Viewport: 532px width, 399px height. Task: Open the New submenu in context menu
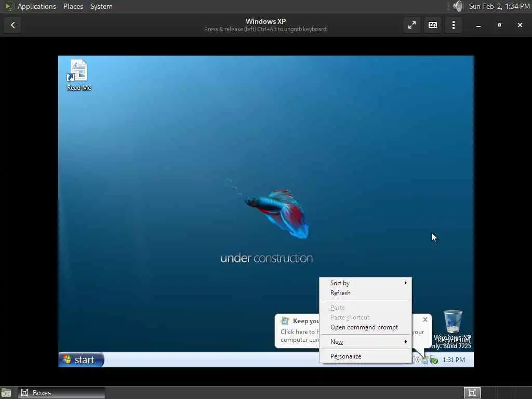365,342
